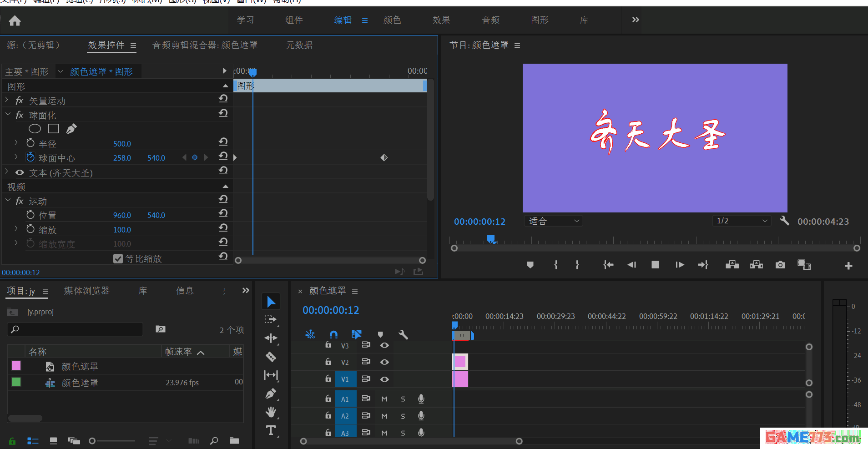Viewport: 868px width, 449px height.
Task: Switch to the 媒体浏览器 tab
Action: [x=86, y=291]
